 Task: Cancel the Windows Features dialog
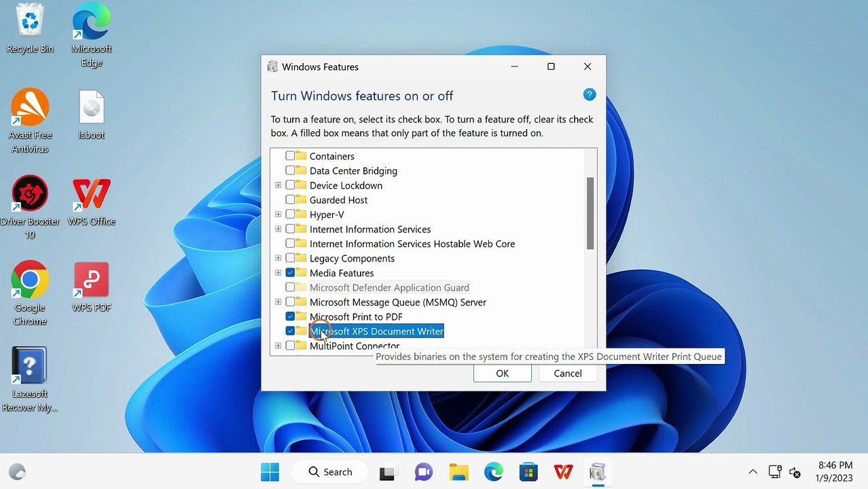(x=568, y=373)
